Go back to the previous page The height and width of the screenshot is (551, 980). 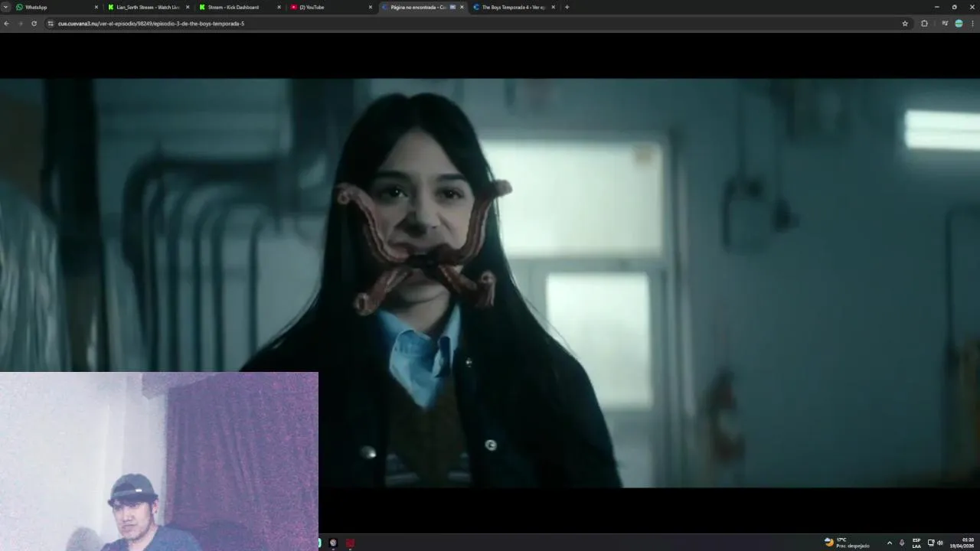(x=7, y=24)
